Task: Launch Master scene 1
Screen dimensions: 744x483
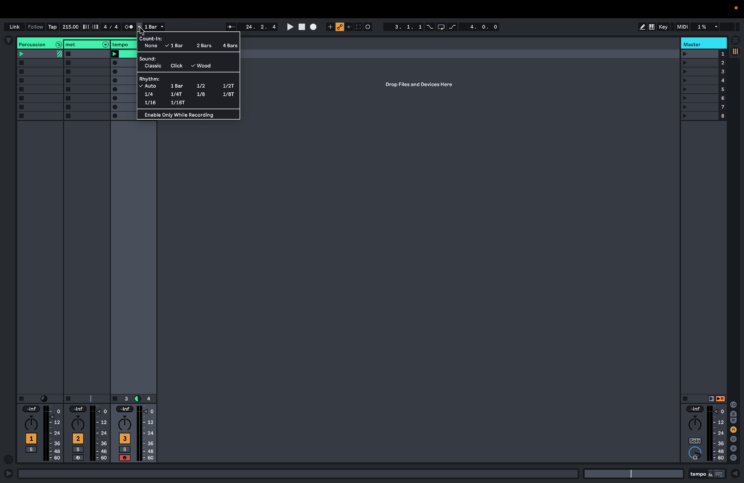Action: tap(685, 54)
